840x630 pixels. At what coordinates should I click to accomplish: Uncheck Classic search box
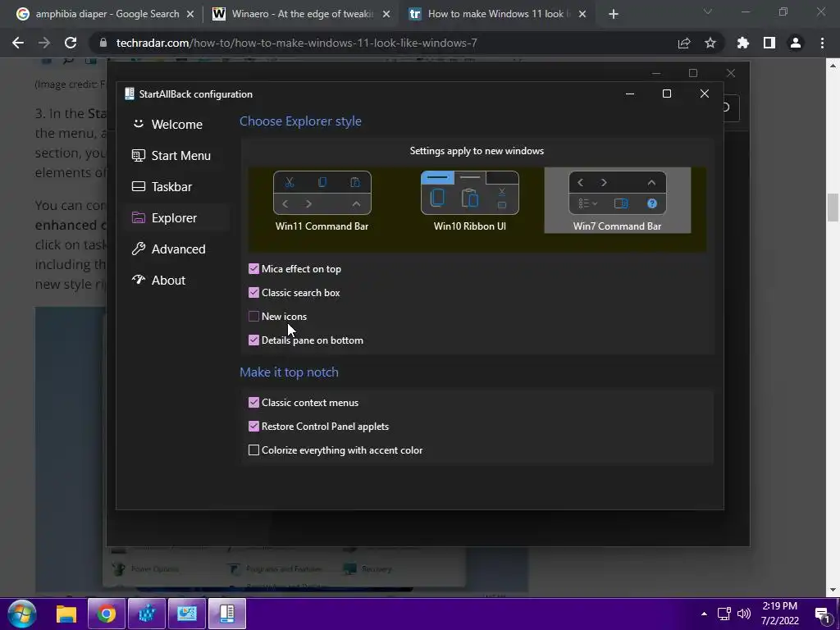click(254, 293)
